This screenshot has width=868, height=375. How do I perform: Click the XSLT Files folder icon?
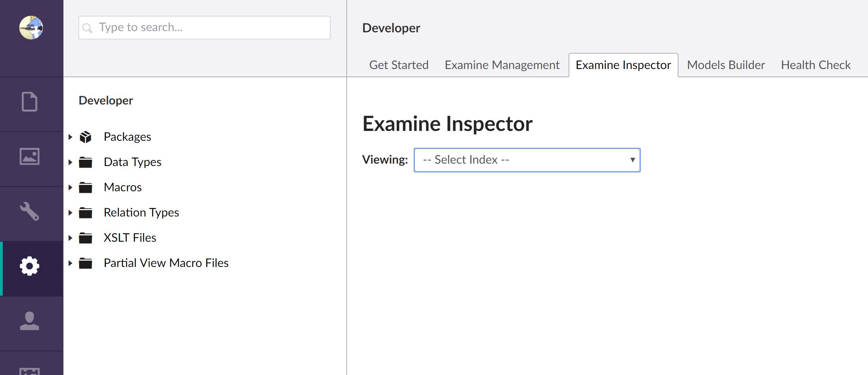85,238
